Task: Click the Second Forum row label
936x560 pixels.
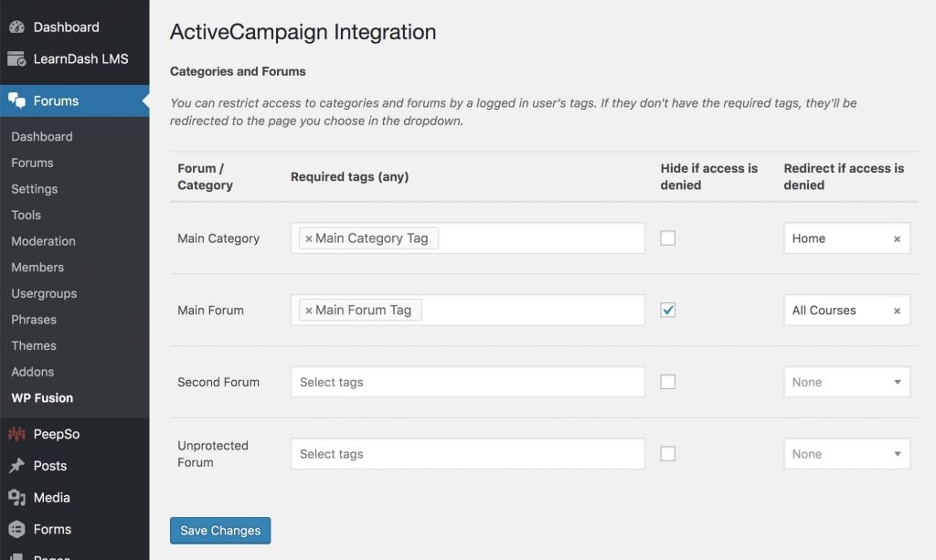Action: point(218,382)
